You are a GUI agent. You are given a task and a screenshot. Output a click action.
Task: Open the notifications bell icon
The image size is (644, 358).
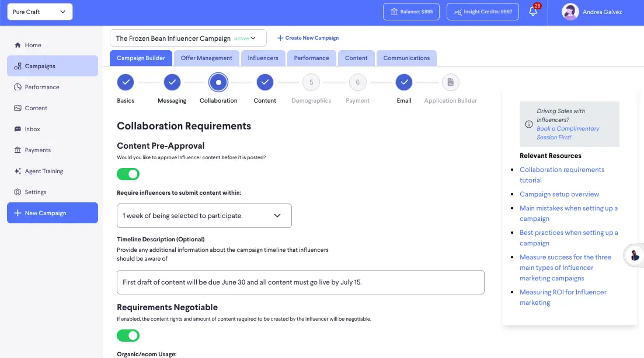click(x=532, y=12)
